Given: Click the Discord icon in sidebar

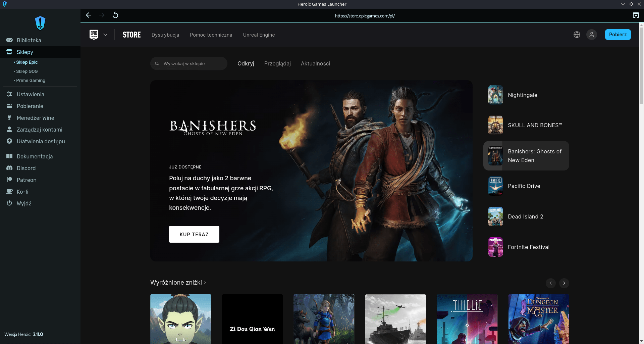Looking at the screenshot, I should click(9, 168).
